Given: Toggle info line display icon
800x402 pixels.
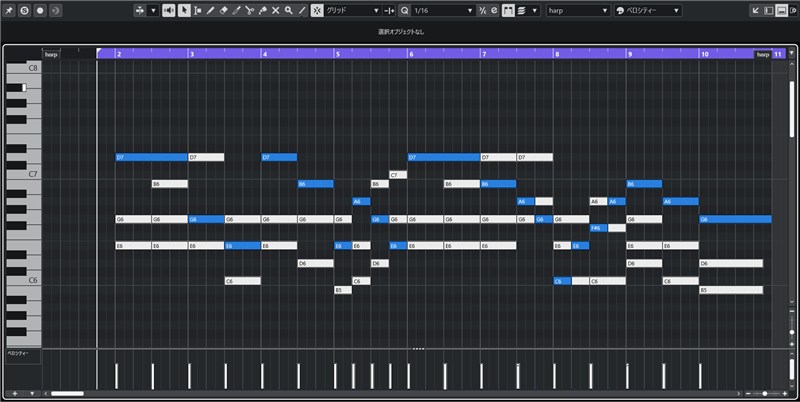Looking at the screenshot, I should [x=781, y=10].
